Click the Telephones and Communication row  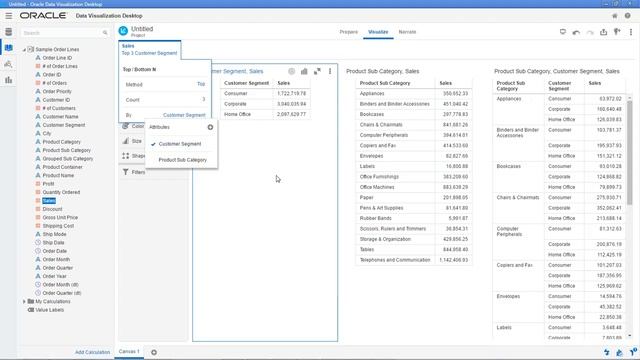[x=413, y=260]
